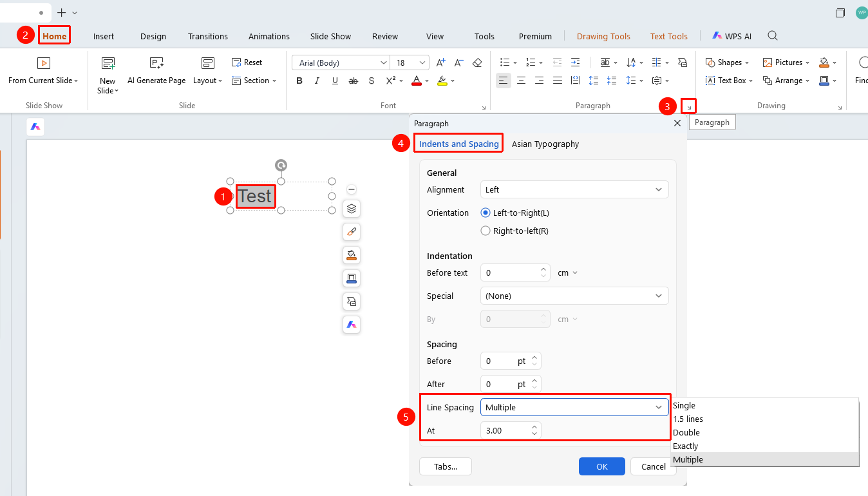Open the WPS AI tool

[731, 36]
